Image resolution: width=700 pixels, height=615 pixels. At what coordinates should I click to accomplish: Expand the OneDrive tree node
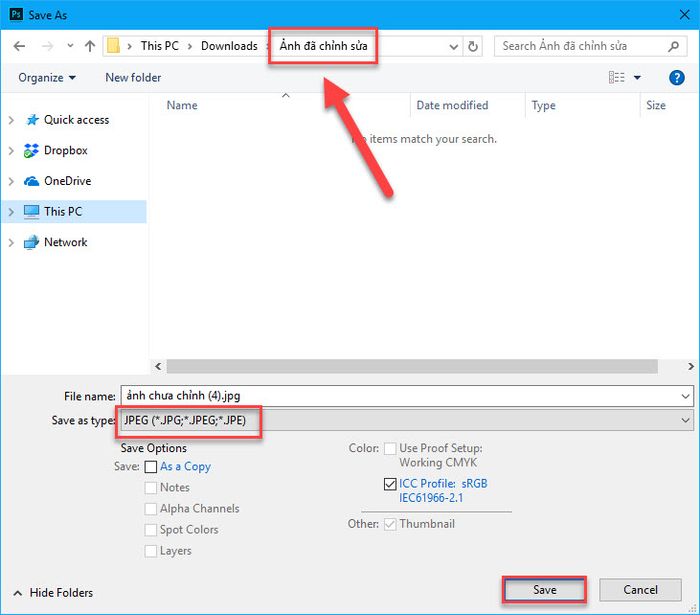click(12, 181)
